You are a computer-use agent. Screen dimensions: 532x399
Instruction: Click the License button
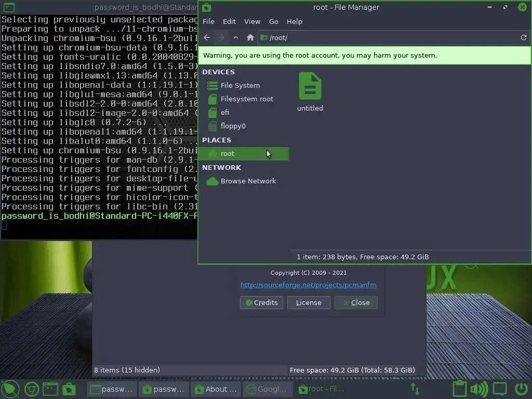point(309,303)
